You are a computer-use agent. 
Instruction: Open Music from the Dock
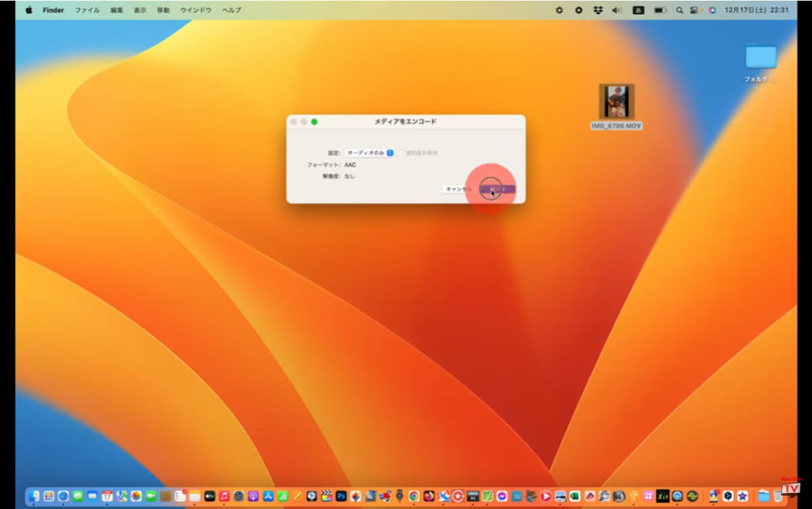click(224, 496)
